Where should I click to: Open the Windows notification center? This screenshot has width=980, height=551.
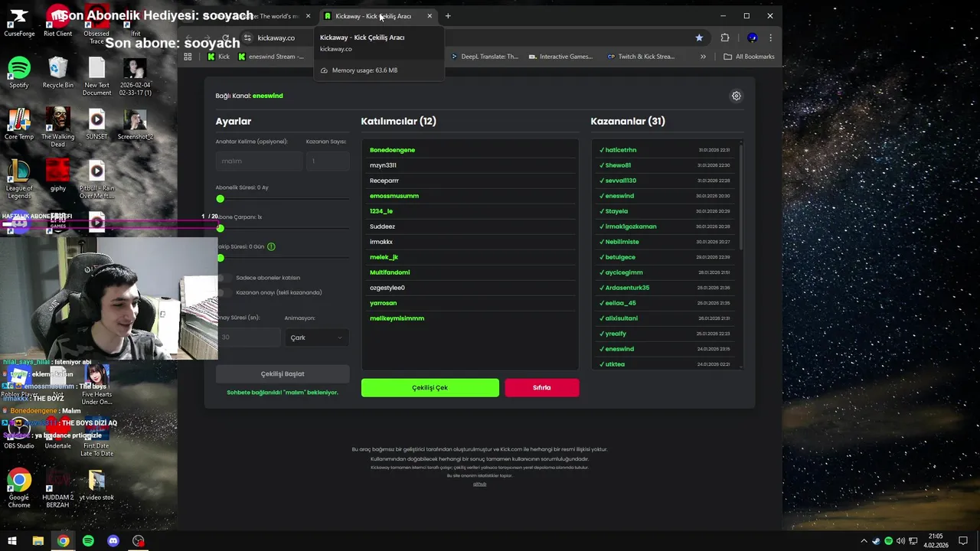click(964, 541)
